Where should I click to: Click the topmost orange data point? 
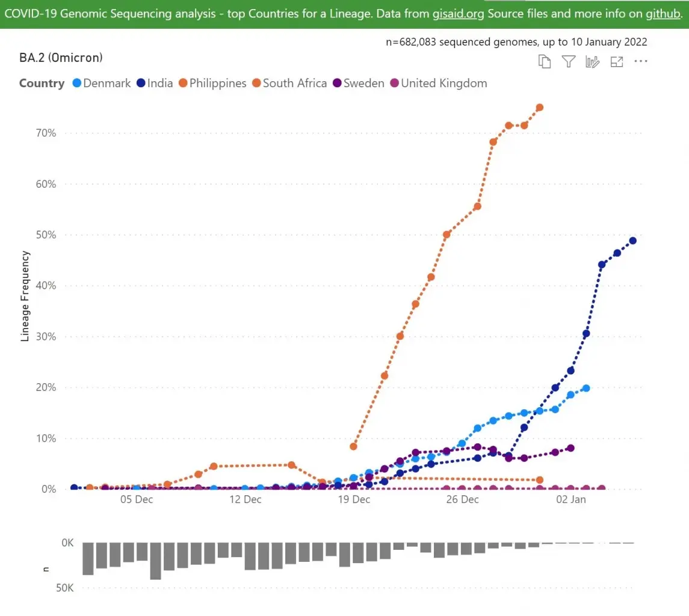540,108
